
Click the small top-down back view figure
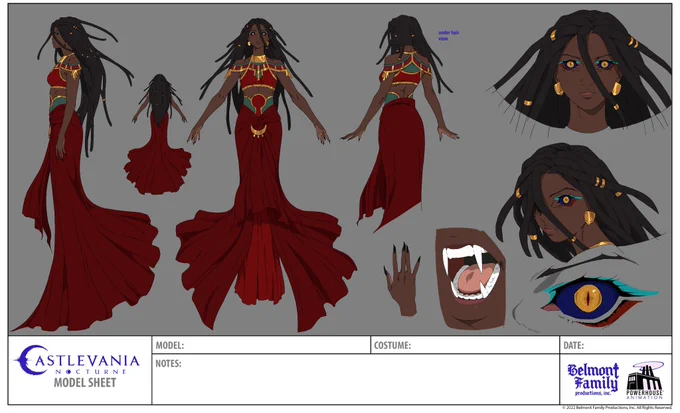158,134
